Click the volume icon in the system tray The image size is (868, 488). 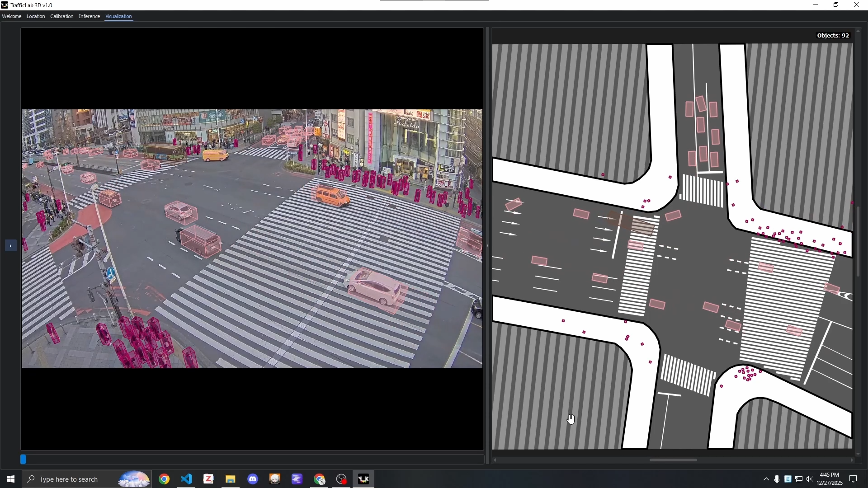point(810,480)
